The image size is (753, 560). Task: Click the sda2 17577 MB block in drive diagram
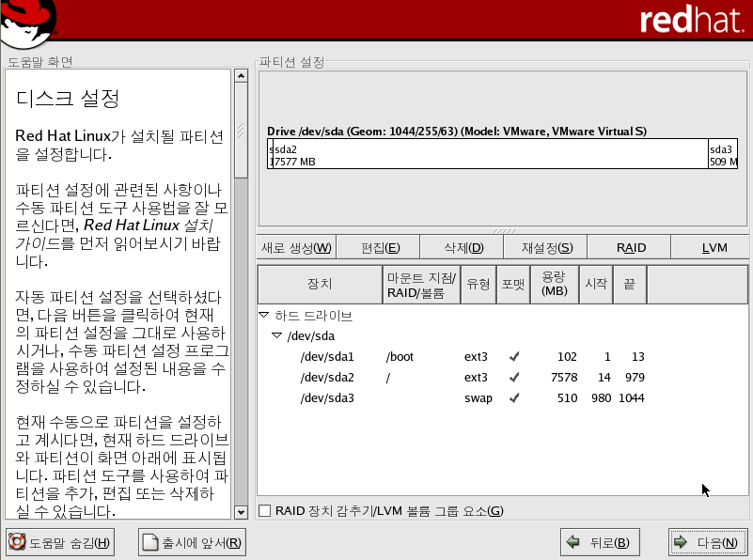tap(491, 154)
